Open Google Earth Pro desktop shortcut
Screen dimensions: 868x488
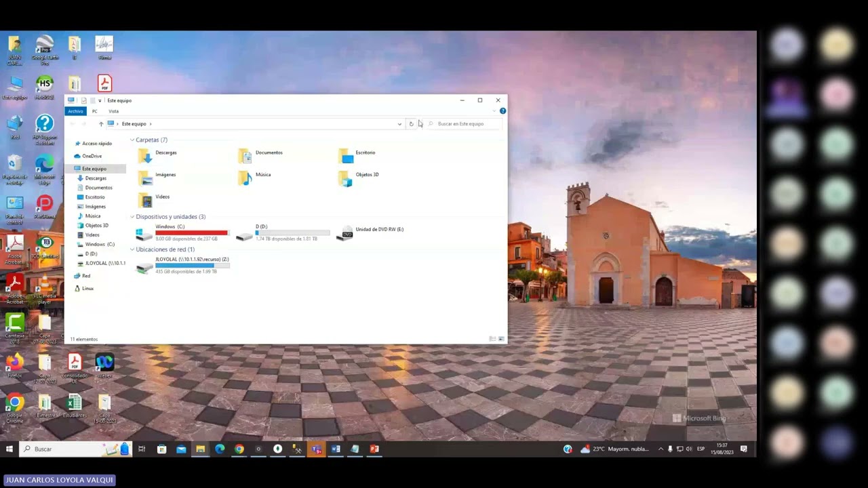pos(45,50)
